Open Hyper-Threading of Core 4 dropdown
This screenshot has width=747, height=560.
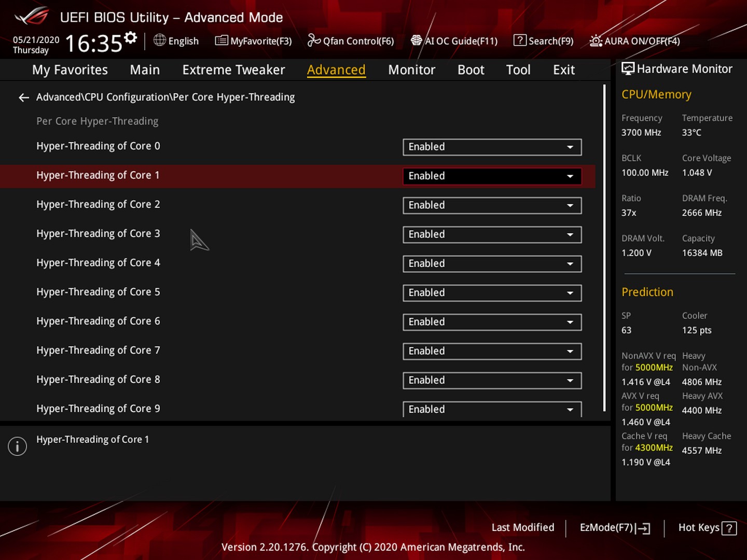point(492,263)
